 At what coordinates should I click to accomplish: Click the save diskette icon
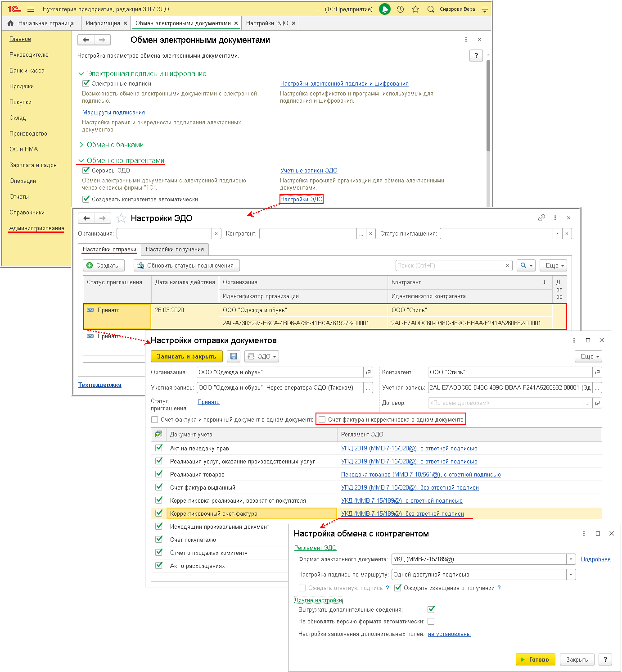click(234, 356)
